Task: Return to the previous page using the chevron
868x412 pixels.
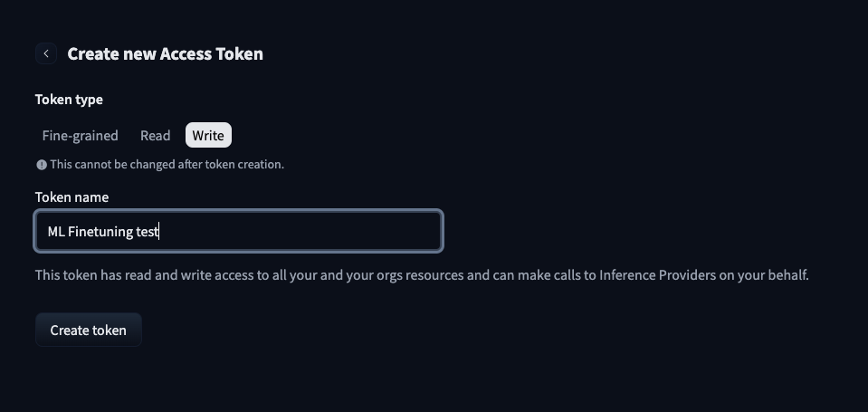Action: tap(46, 53)
